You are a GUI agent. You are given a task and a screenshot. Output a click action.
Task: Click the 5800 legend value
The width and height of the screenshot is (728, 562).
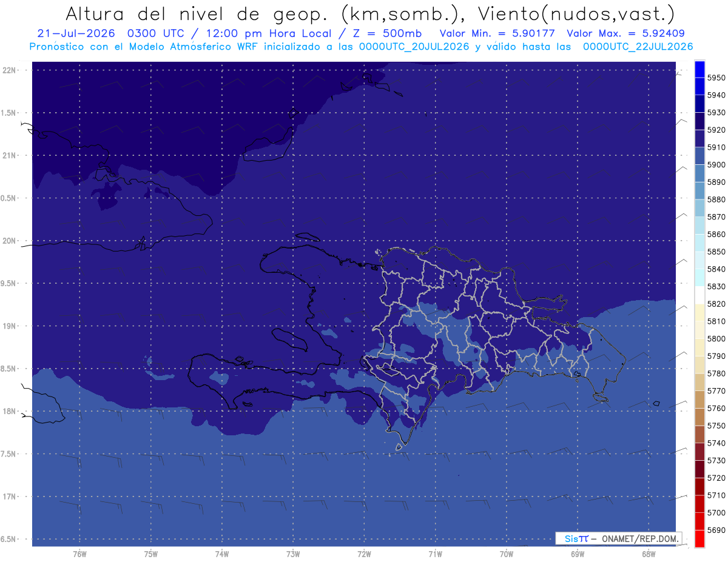[x=716, y=338]
